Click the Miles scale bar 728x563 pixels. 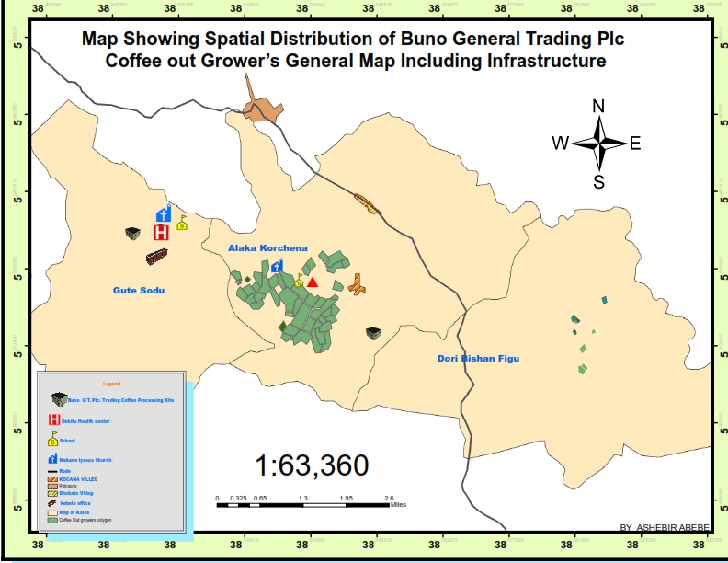click(x=303, y=502)
